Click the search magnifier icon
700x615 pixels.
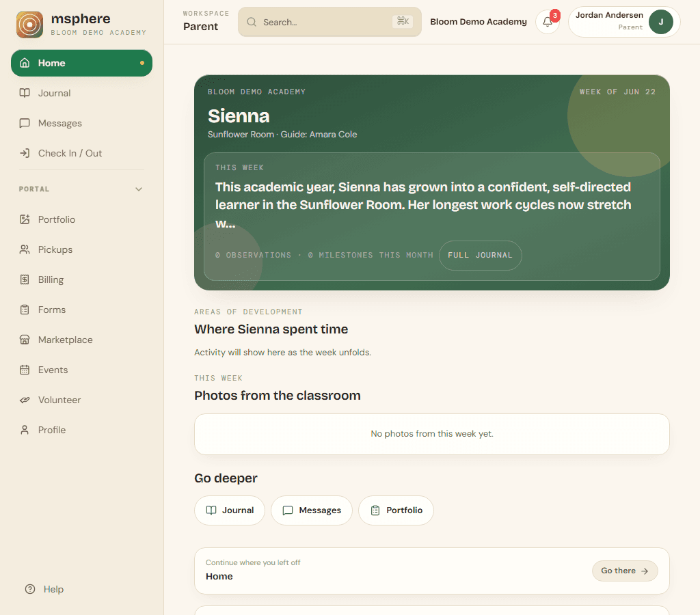coord(252,22)
